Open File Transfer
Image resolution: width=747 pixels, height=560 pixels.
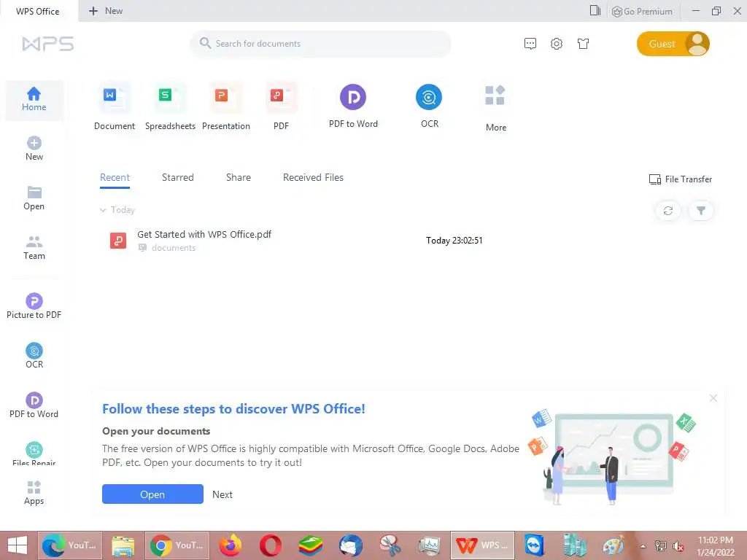[681, 179]
